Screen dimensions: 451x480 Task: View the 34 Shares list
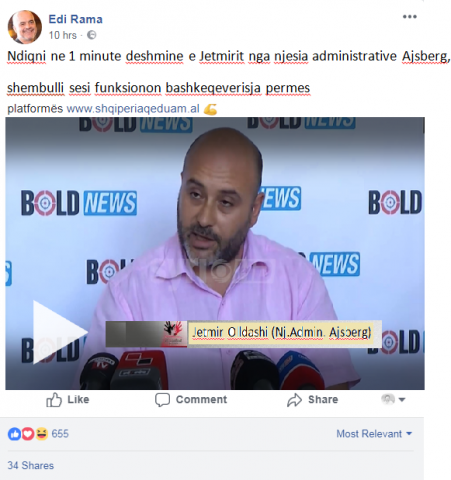pos(31,465)
